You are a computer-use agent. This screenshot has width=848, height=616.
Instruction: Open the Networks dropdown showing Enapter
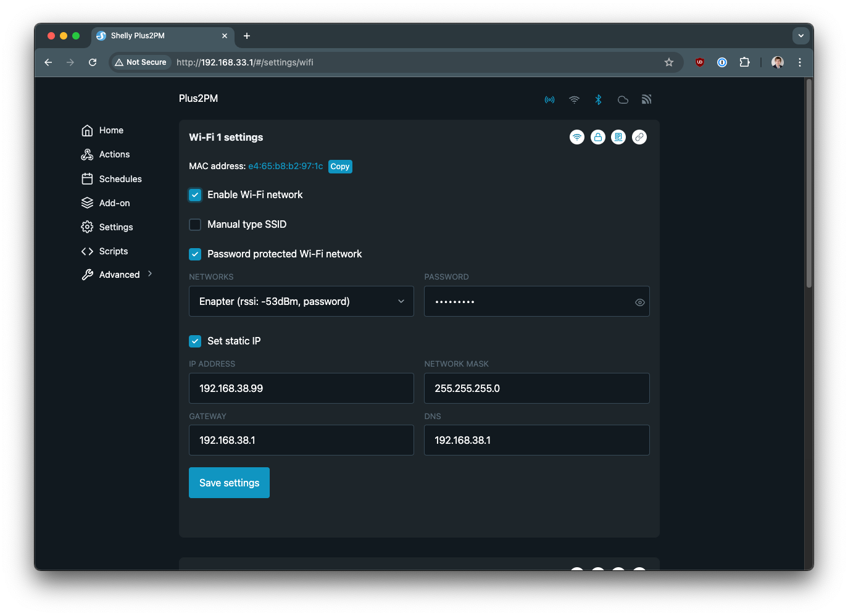(x=301, y=301)
